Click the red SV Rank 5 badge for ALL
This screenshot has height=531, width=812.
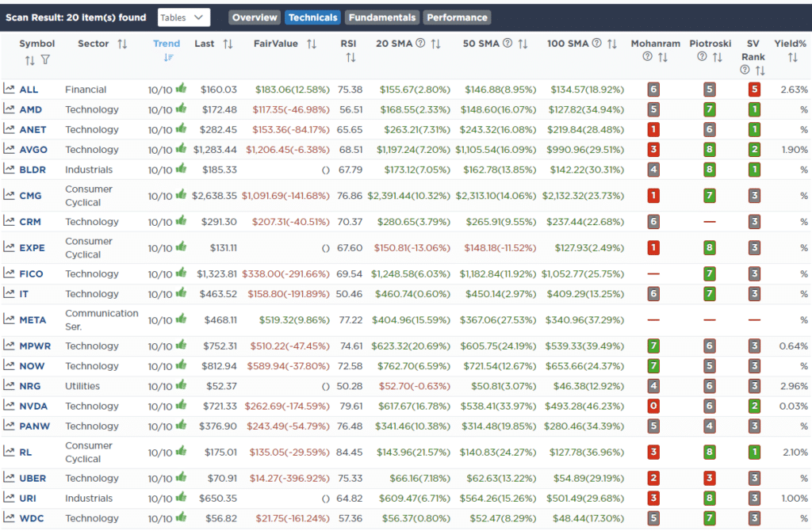pyautogui.click(x=755, y=90)
